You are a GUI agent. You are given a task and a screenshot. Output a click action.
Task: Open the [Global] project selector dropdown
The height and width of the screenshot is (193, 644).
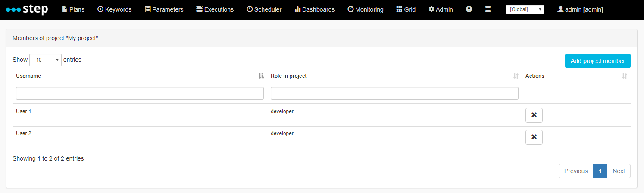tap(525, 9)
